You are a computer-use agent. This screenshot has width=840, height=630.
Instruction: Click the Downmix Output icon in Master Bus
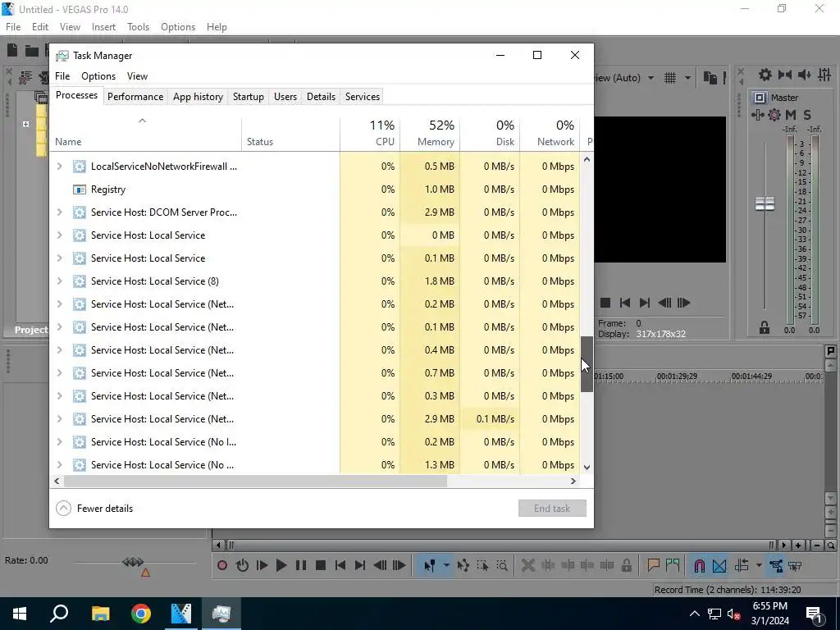(x=785, y=75)
